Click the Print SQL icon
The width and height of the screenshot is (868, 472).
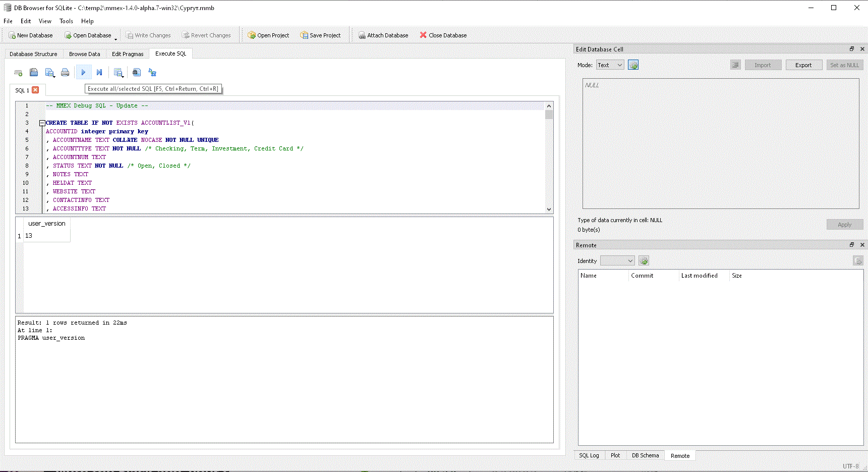[x=65, y=73]
